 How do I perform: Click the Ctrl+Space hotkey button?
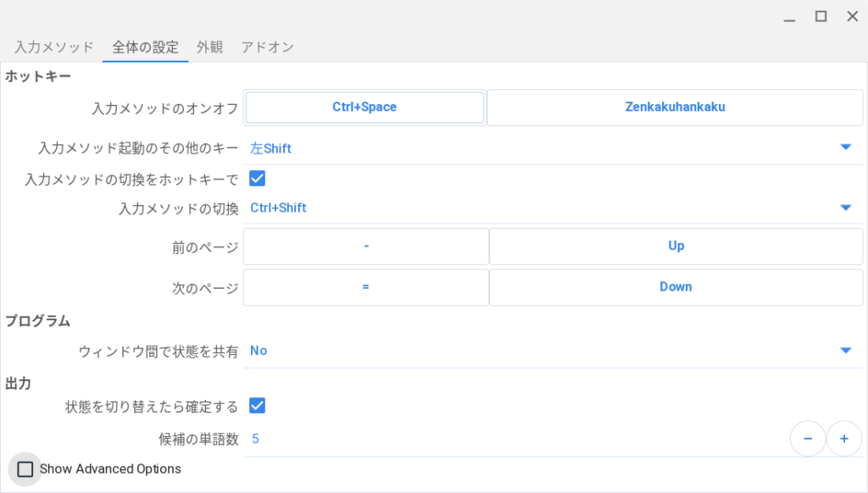tap(364, 108)
